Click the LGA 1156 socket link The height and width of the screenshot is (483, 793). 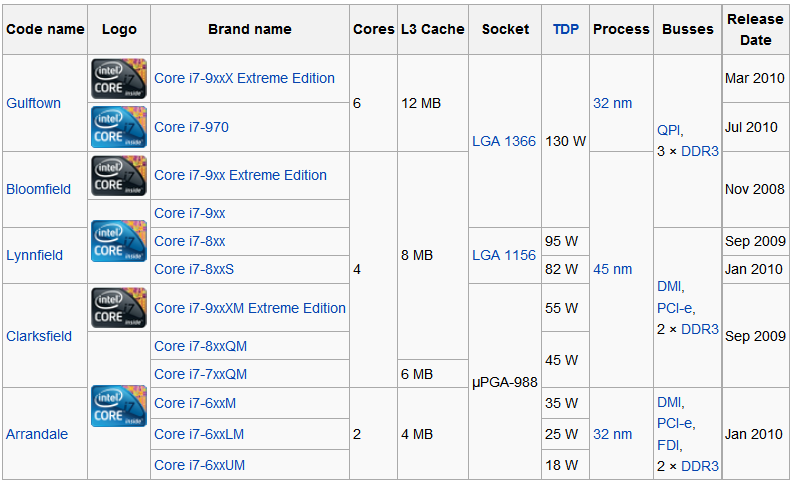pos(504,255)
